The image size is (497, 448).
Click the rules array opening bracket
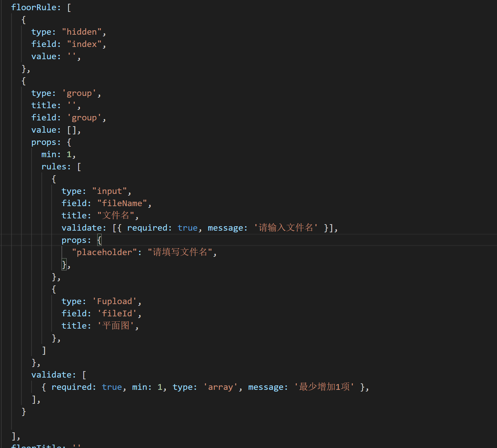click(79, 166)
